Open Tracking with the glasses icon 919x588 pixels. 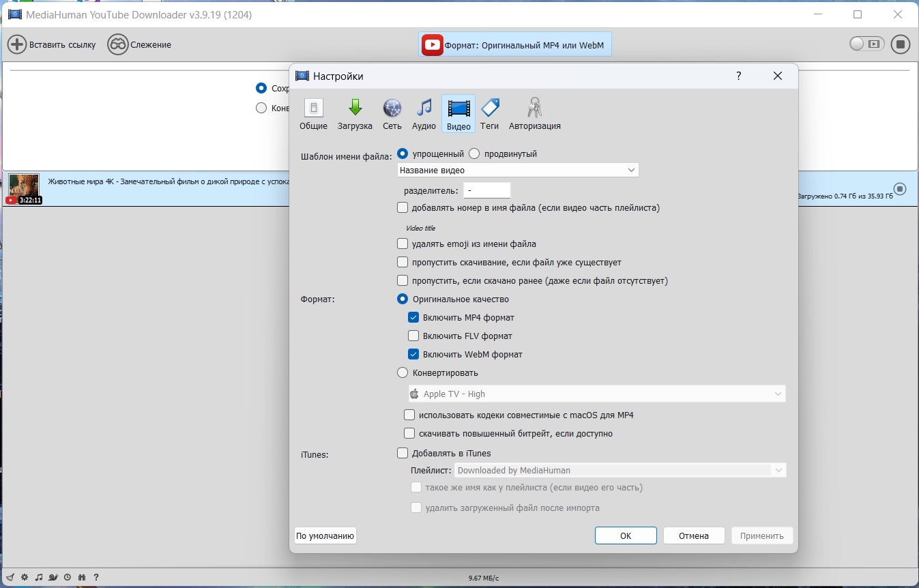118,45
